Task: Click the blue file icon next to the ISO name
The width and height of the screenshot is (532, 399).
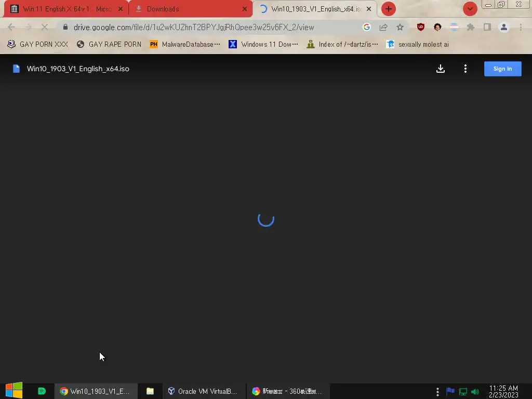Action: click(x=16, y=69)
